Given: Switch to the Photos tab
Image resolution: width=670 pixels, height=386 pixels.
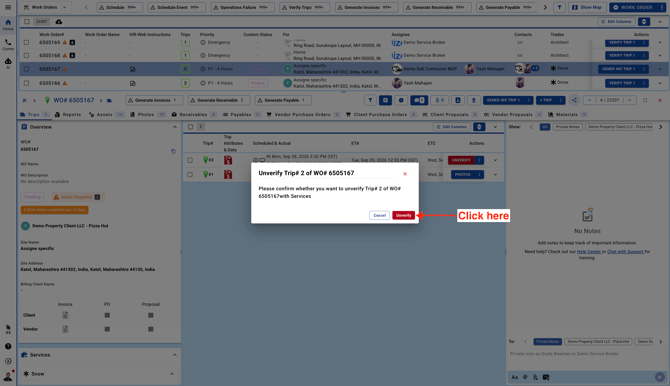Looking at the screenshot, I should pyautogui.click(x=147, y=115).
